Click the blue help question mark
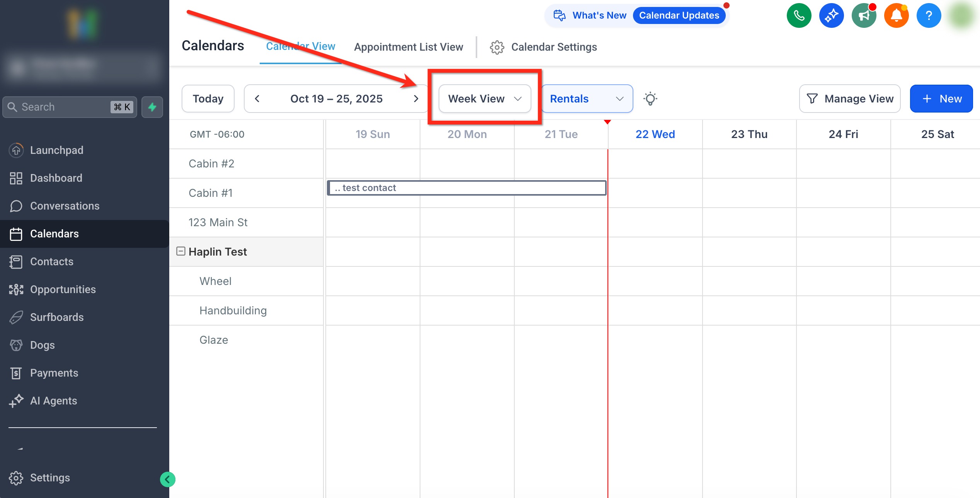The image size is (980, 498). coord(929,15)
